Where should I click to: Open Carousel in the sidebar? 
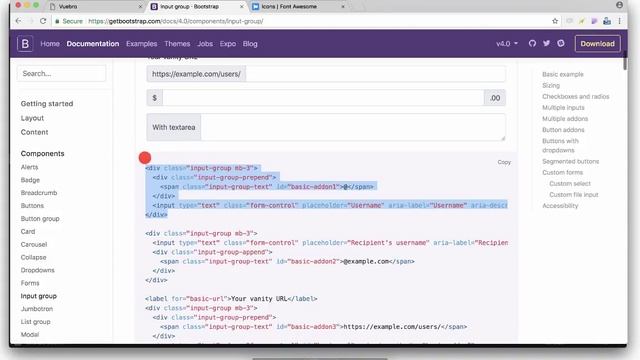pyautogui.click(x=34, y=244)
